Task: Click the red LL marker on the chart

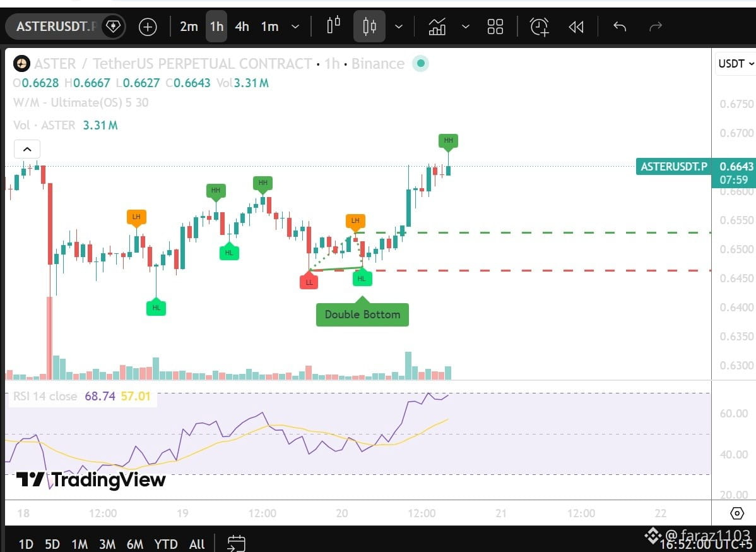Action: click(309, 281)
